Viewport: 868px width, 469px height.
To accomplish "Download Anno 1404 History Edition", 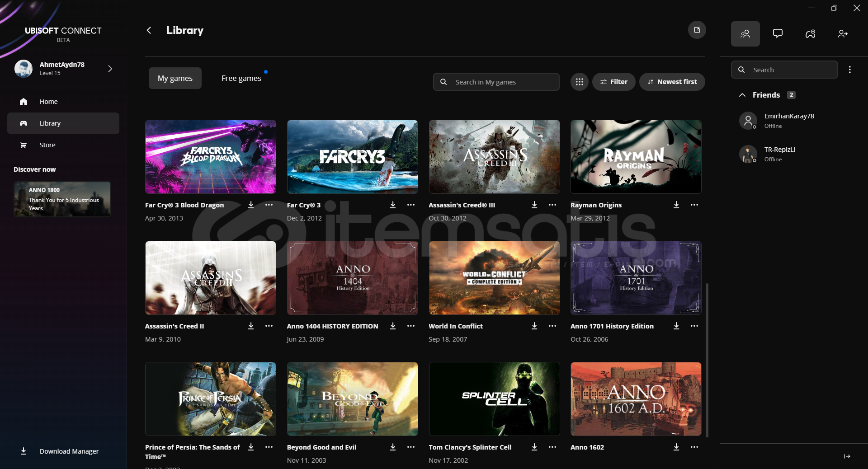I will 393,326.
